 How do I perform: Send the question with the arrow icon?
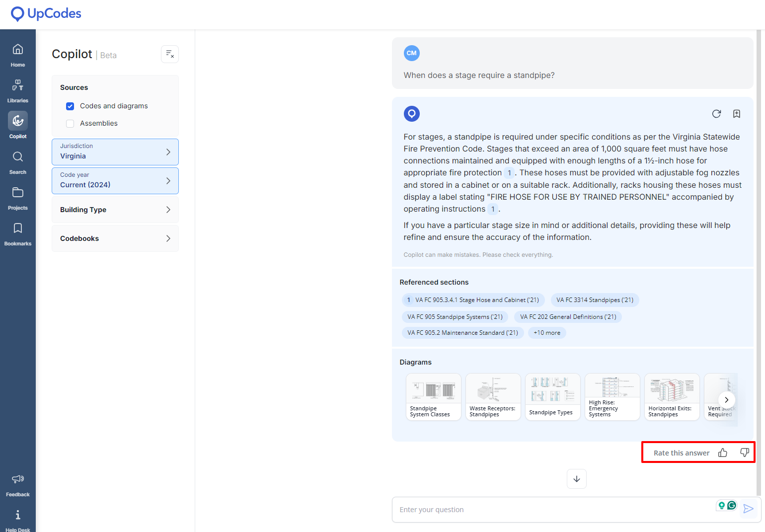tap(749, 509)
